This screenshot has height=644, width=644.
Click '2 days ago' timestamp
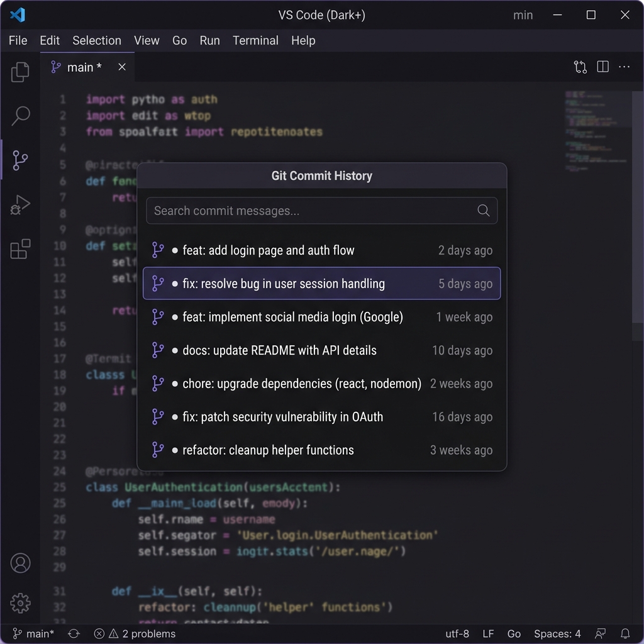[x=465, y=250]
